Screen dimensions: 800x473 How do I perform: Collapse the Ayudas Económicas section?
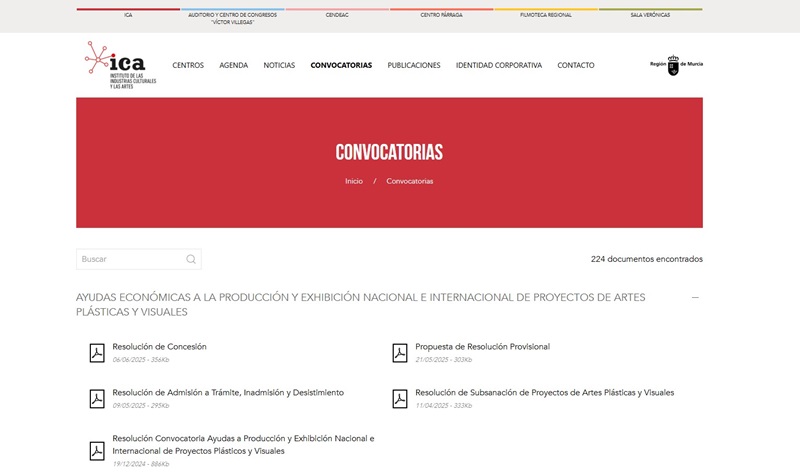tap(695, 298)
